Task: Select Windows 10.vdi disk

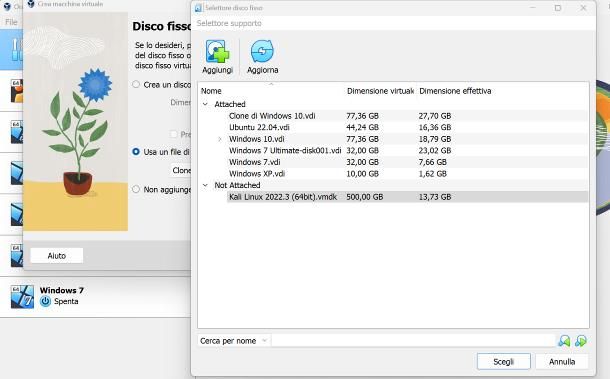Action: coord(256,139)
